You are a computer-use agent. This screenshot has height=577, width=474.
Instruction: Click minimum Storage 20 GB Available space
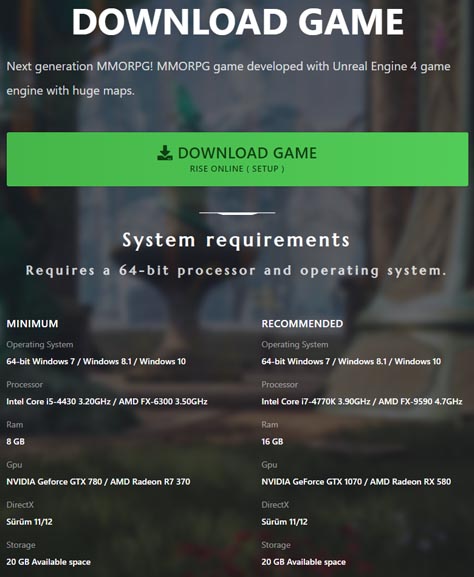point(48,562)
